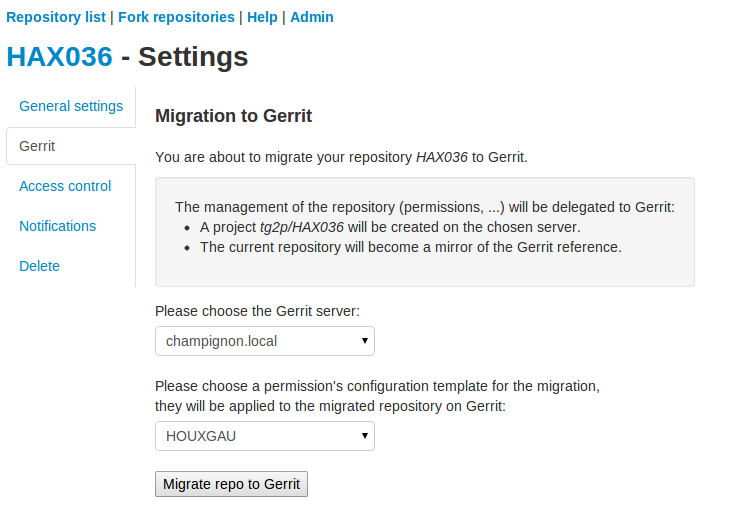Image resolution: width=735 pixels, height=513 pixels.
Task: Click 'Please choose the Gerrit server:' label
Action: pyautogui.click(x=257, y=311)
